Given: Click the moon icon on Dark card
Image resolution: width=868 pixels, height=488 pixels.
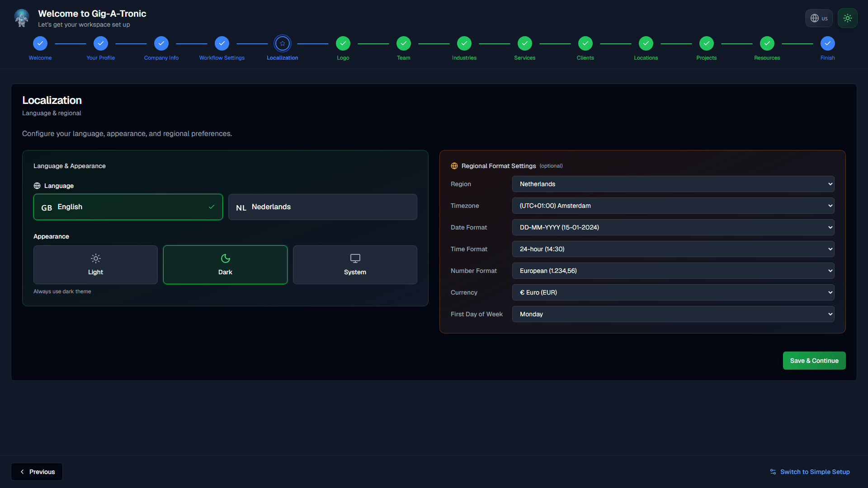Looking at the screenshot, I should (225, 258).
